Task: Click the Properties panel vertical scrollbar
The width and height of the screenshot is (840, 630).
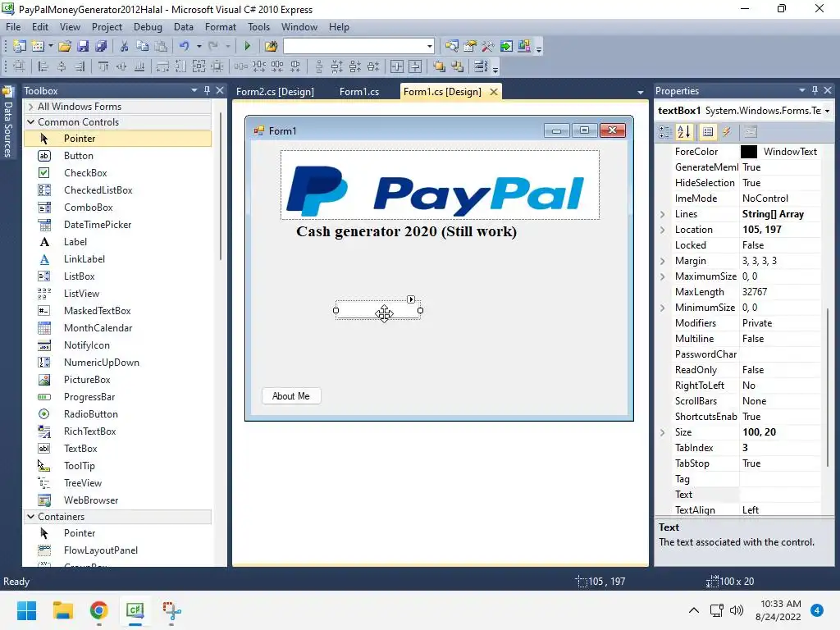Action: pos(828,387)
